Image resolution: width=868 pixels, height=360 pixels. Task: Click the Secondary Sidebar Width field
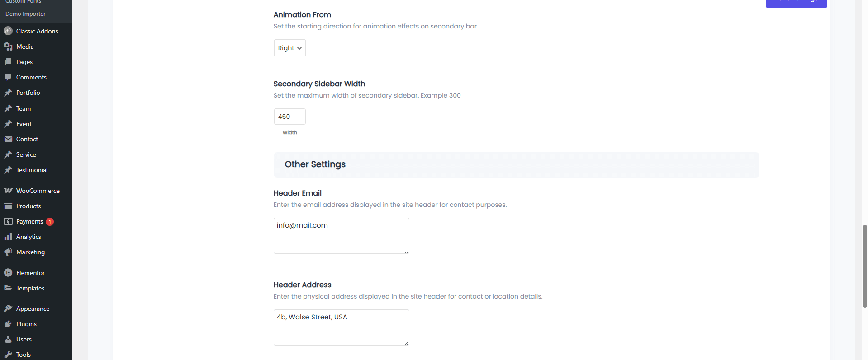[289, 117]
